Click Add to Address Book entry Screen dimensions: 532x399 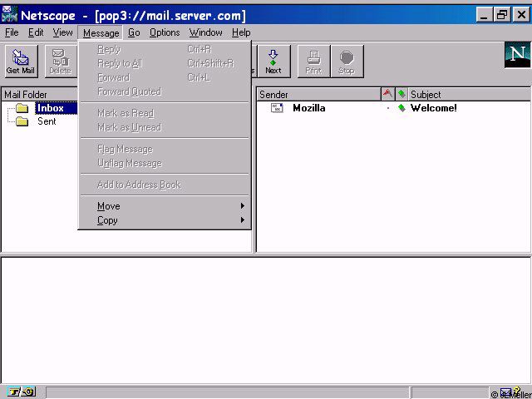click(165, 185)
